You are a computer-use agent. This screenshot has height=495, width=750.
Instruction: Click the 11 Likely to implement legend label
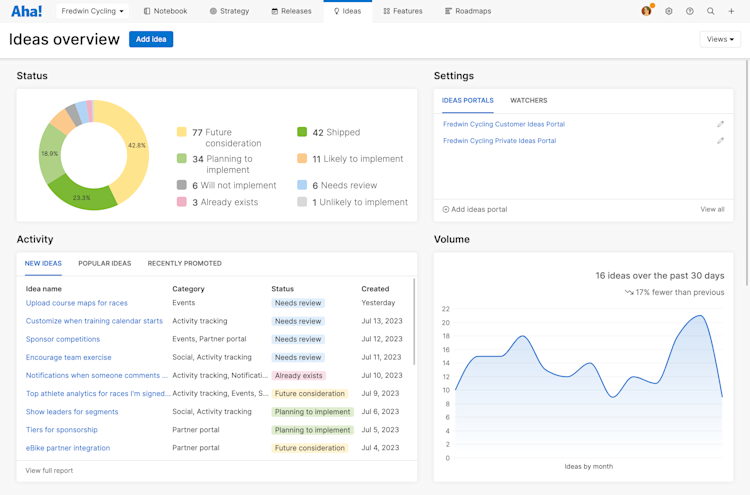(358, 159)
